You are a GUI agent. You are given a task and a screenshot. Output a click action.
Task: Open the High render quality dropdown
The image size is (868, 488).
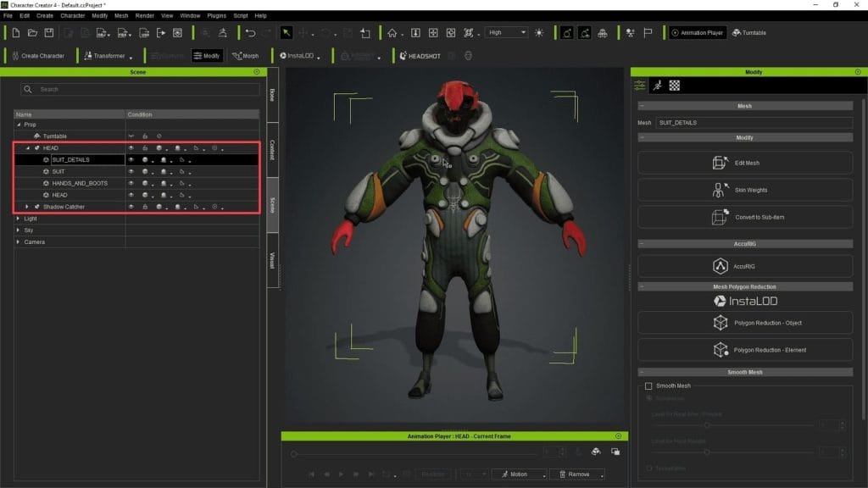pos(507,33)
